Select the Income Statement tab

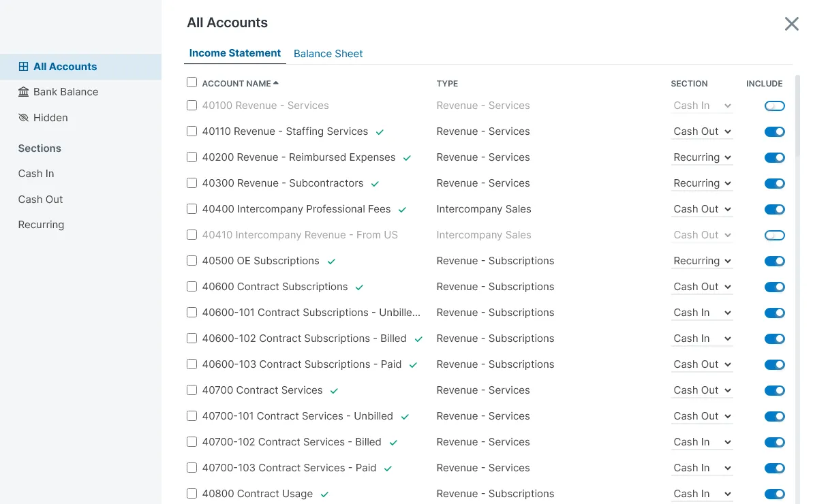coord(234,53)
